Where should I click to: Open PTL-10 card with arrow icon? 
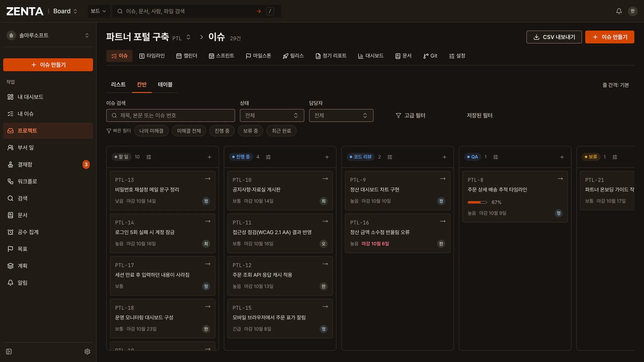point(325,179)
